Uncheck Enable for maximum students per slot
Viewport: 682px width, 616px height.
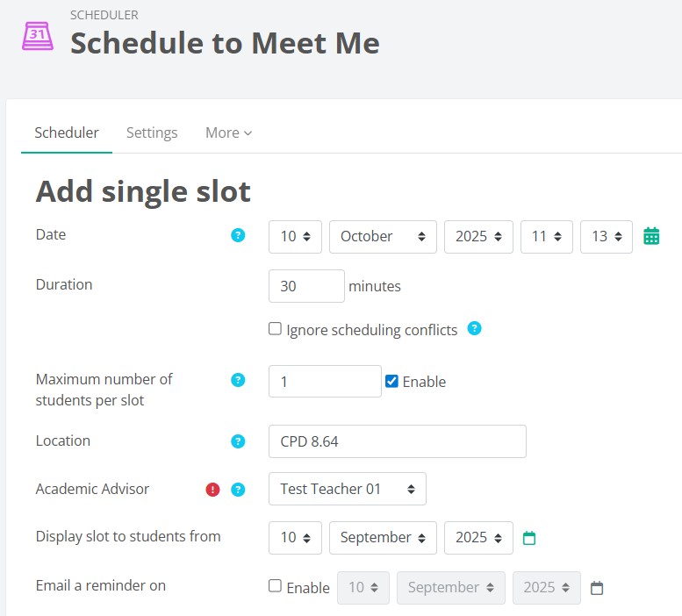tap(392, 381)
